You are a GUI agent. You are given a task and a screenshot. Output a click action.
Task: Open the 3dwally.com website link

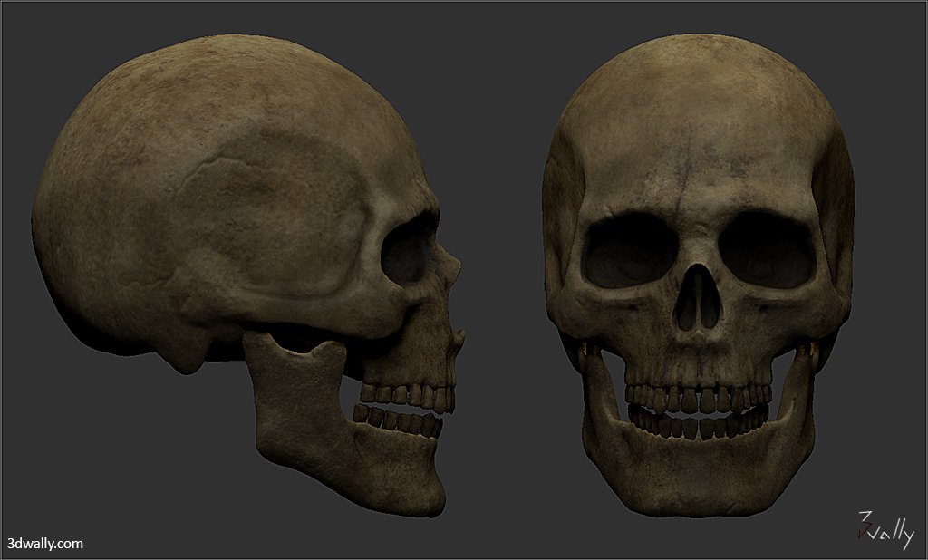pos(45,544)
